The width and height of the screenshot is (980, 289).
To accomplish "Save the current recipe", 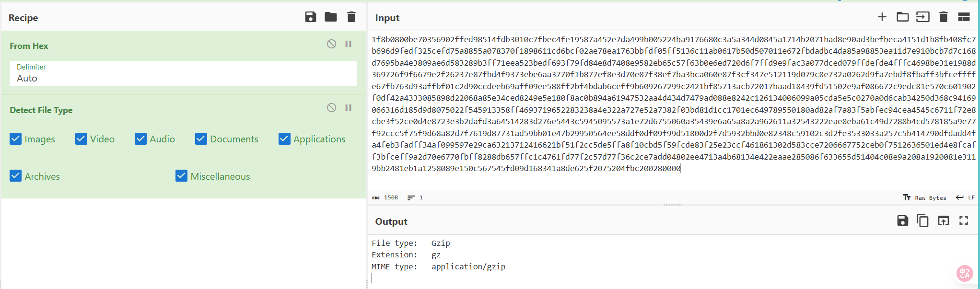I will click(x=310, y=17).
